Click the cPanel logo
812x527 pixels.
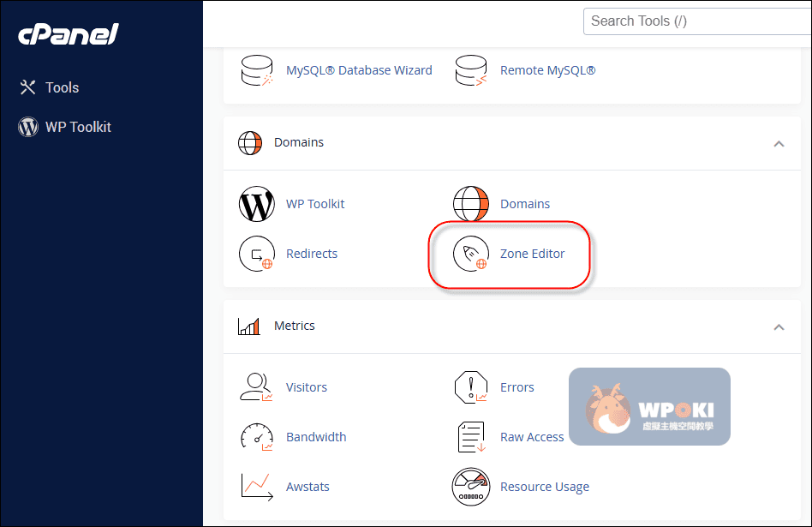click(x=68, y=34)
